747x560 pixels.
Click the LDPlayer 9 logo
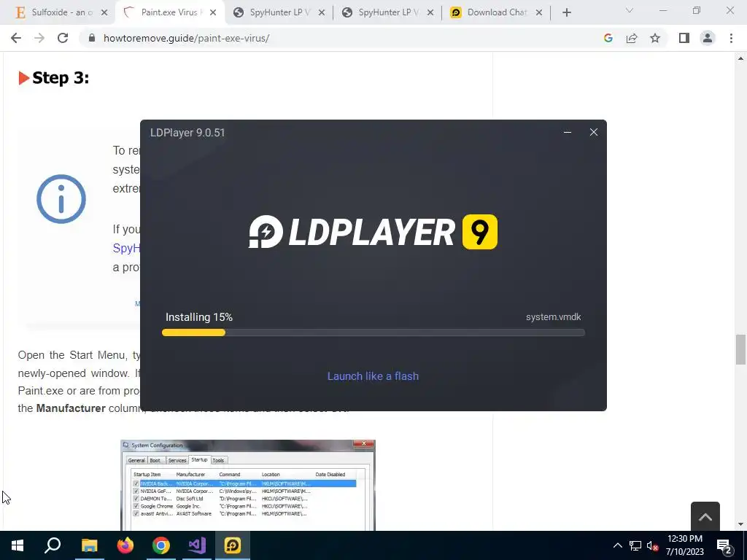[x=373, y=232]
